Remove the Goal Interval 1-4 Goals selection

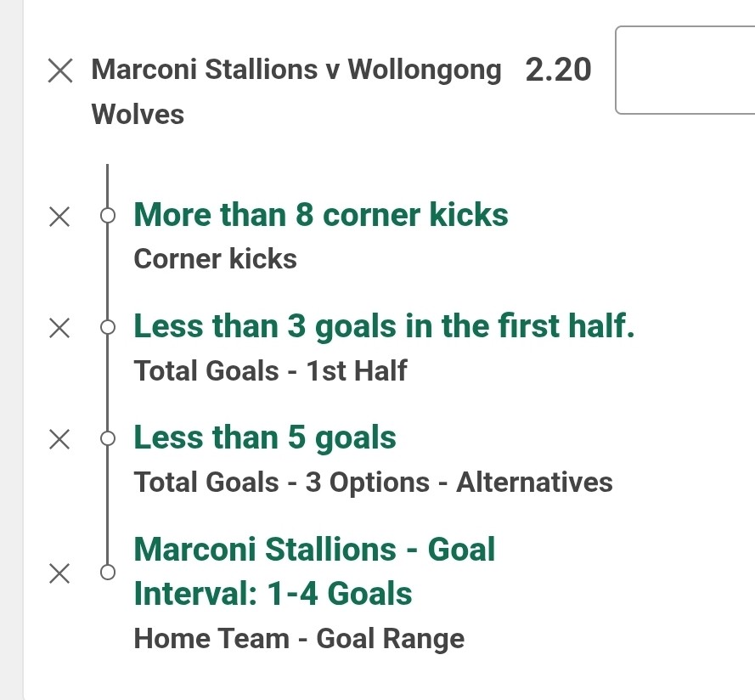point(59,573)
